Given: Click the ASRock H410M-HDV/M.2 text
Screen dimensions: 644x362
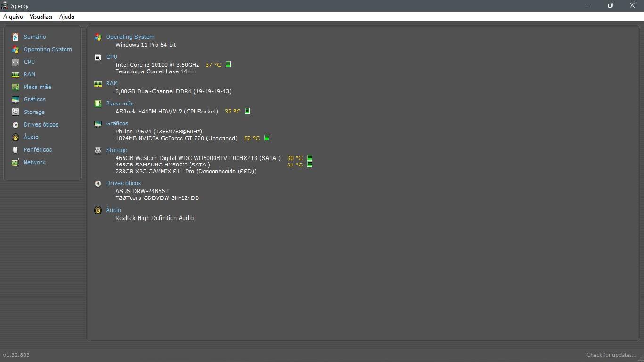Looking at the screenshot, I should click(x=167, y=112).
